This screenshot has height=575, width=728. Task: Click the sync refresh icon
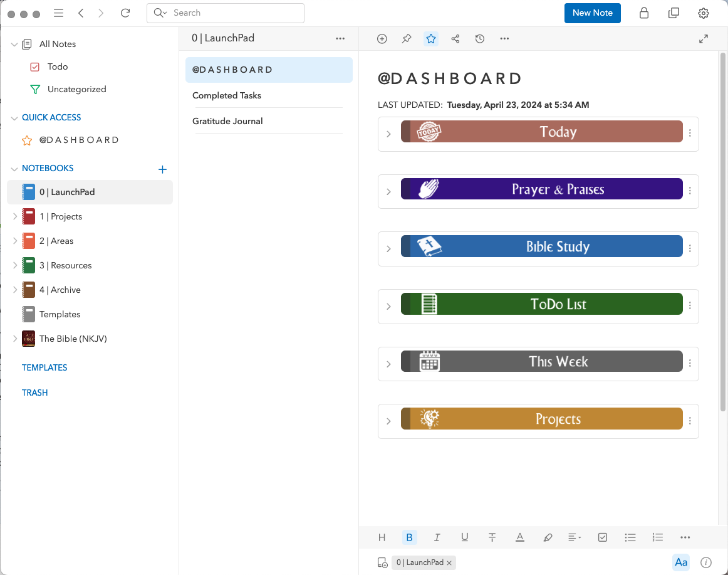point(125,13)
